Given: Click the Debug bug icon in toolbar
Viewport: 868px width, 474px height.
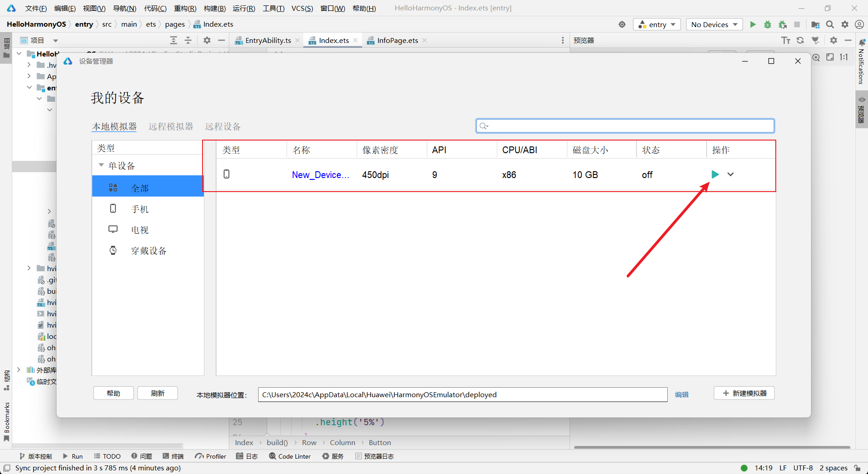Looking at the screenshot, I should (768, 24).
